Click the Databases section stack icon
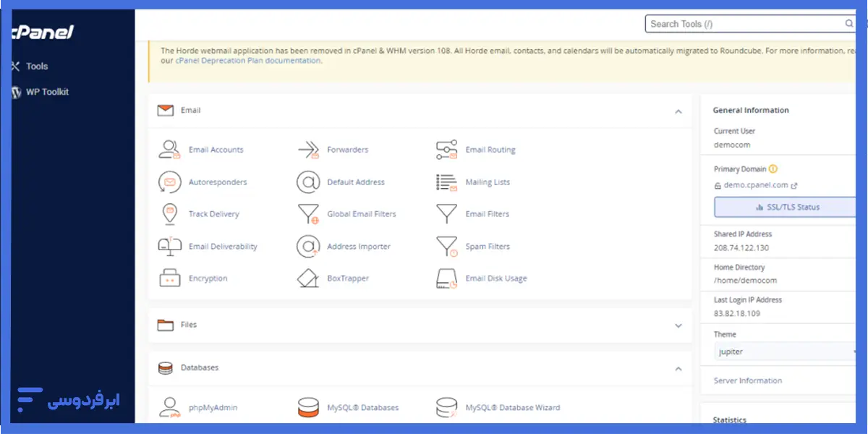The width and height of the screenshot is (868, 434). [166, 368]
